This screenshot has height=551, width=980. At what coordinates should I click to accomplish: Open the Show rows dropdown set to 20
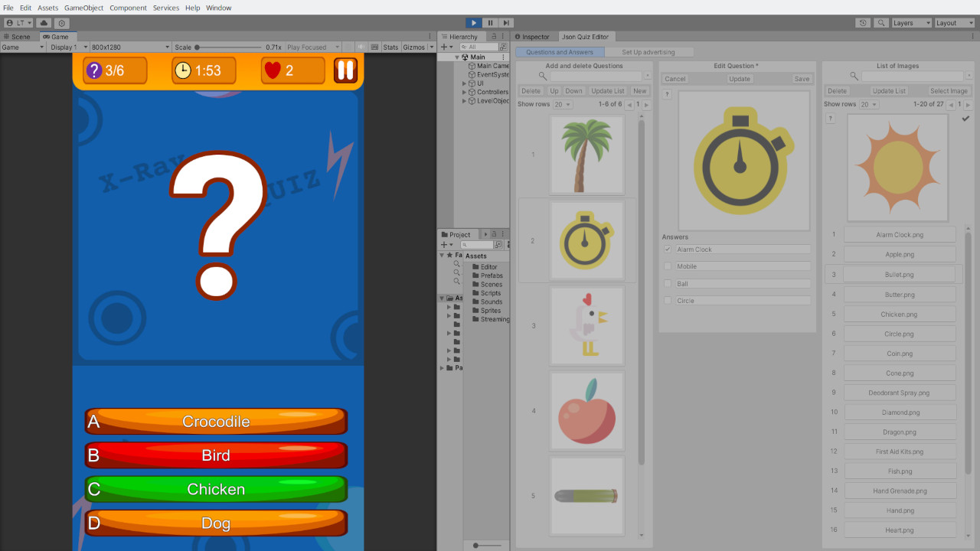[563, 103]
